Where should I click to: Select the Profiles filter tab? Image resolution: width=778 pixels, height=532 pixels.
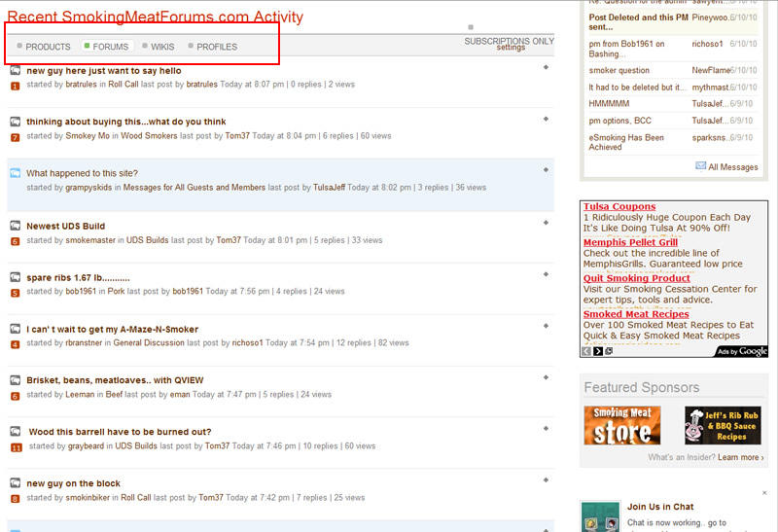(212, 47)
